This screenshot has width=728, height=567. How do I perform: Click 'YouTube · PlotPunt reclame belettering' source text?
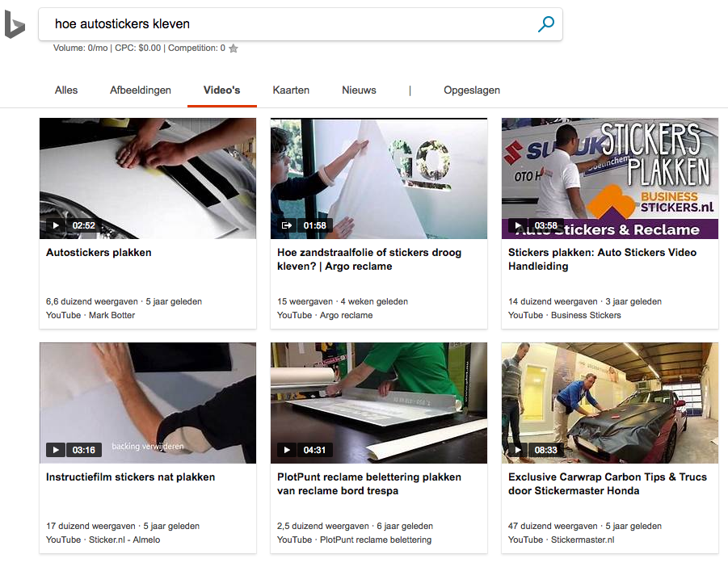pos(354,540)
